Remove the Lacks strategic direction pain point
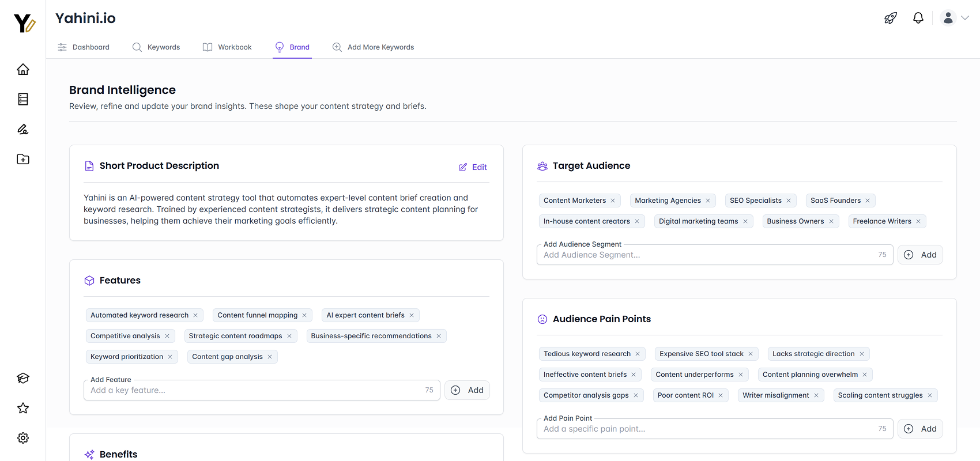This screenshot has height=461, width=980. tap(862, 354)
